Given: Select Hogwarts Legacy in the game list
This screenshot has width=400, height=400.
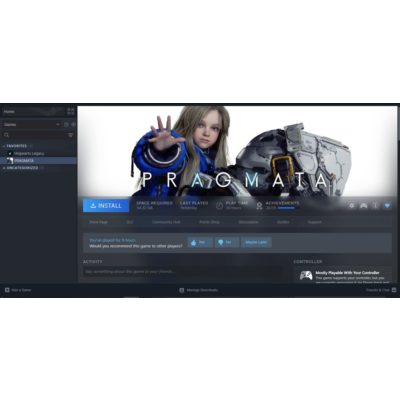Looking at the screenshot, I should pyautogui.click(x=29, y=153).
